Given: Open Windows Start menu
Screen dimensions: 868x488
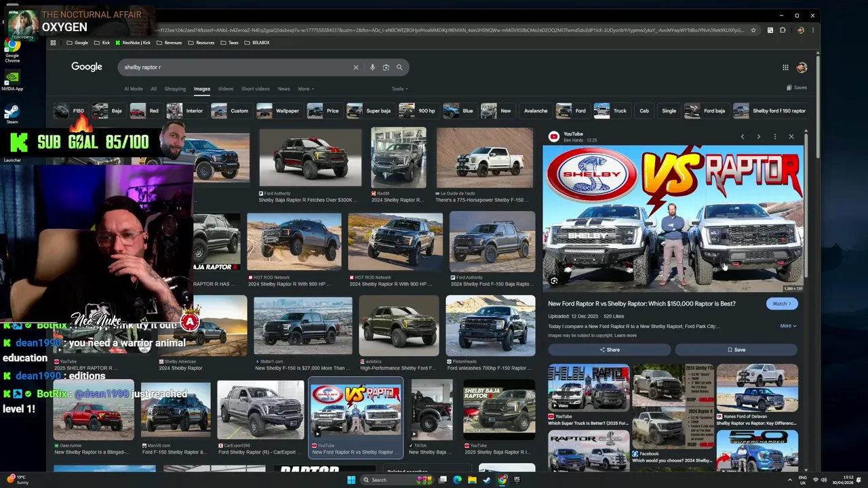Looking at the screenshot, I should tap(351, 480).
